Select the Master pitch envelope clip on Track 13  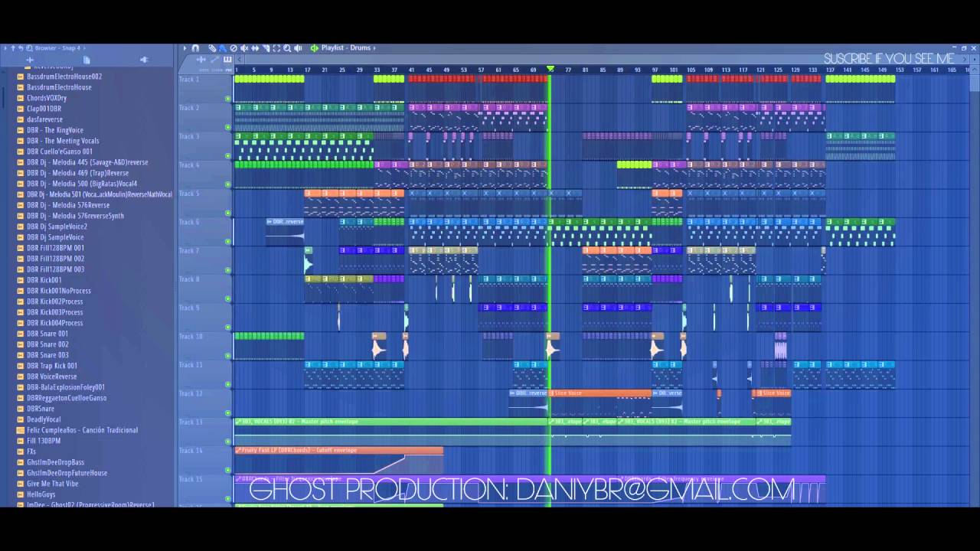(390, 432)
